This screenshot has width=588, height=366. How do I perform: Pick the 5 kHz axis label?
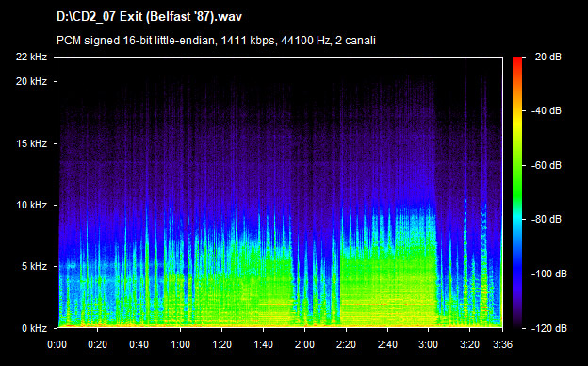click(34, 266)
